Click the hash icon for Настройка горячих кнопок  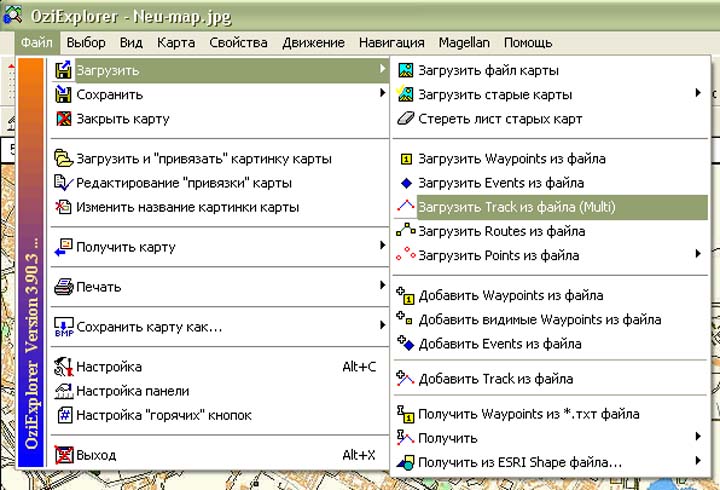click(65, 415)
